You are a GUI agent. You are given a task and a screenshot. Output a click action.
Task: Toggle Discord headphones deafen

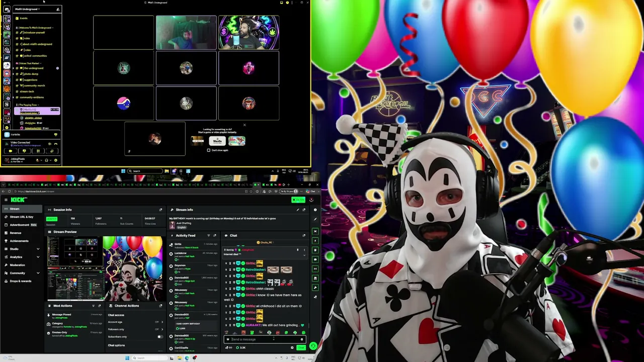(46, 160)
